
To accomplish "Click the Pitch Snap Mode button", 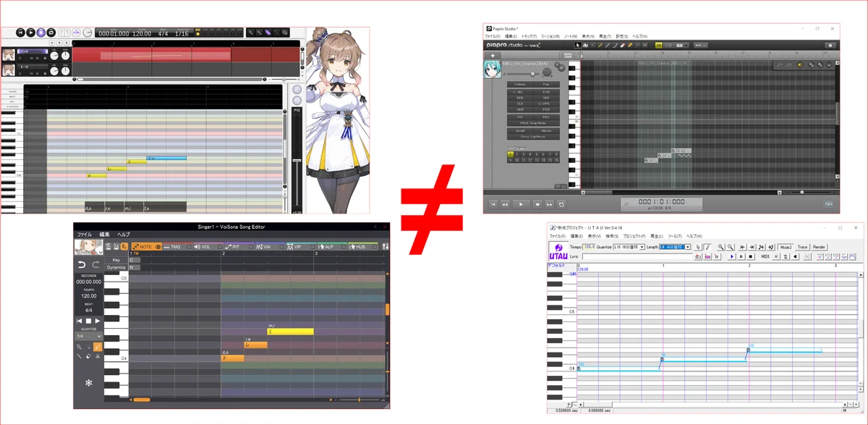I will 533,123.
